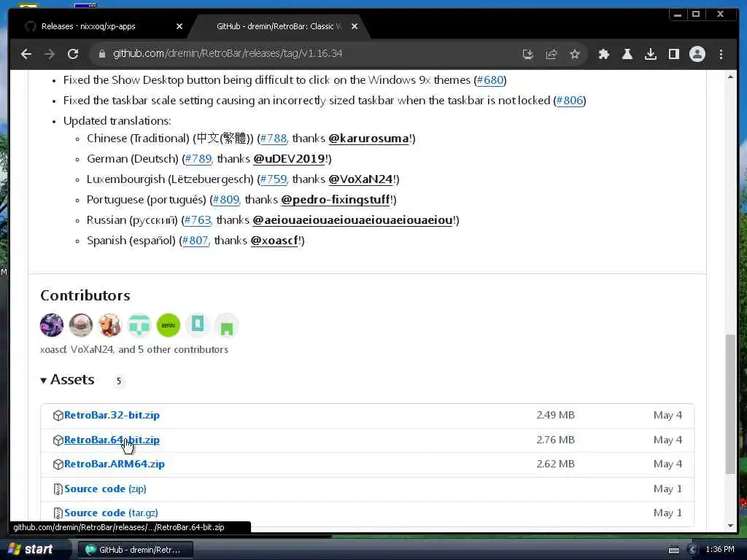This screenshot has width=747, height=560.
Task: Bookmark this page with the star
Action: pyautogui.click(x=575, y=54)
